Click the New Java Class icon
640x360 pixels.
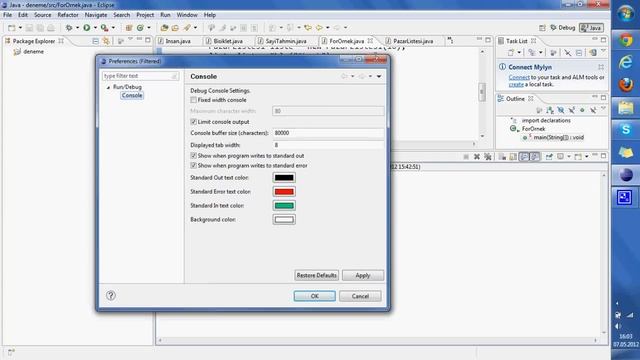[140, 28]
